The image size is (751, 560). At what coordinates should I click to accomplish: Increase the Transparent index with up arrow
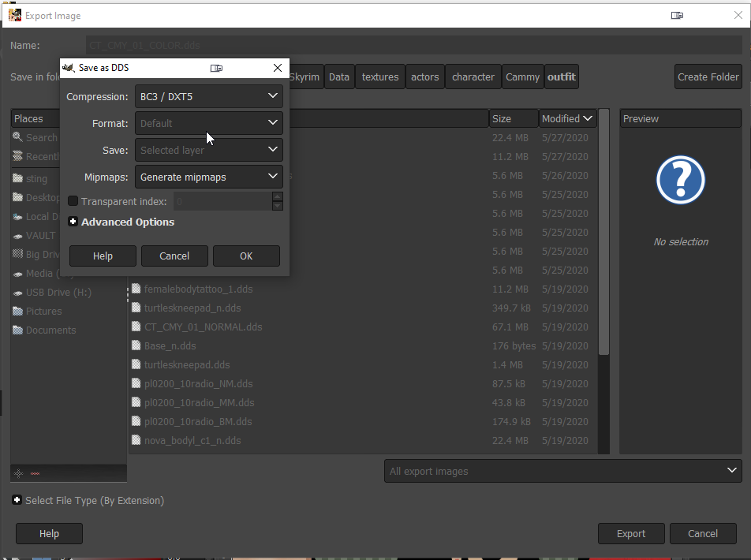pyautogui.click(x=278, y=196)
